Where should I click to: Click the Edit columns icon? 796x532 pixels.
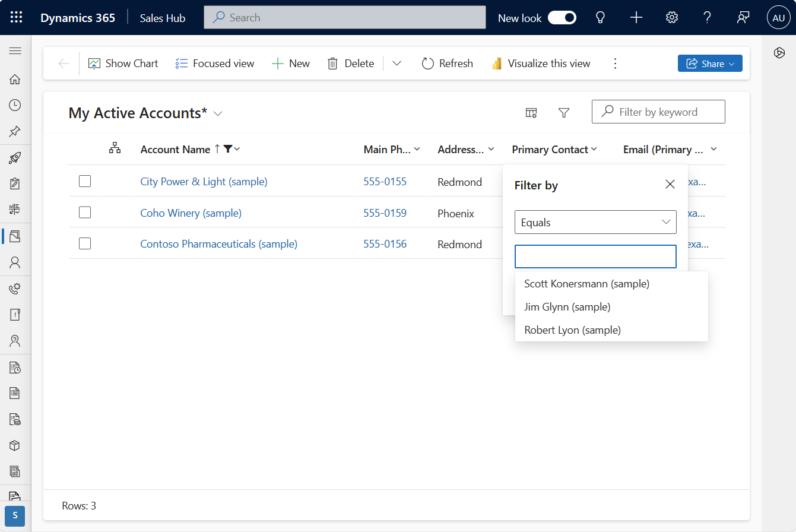pyautogui.click(x=531, y=112)
